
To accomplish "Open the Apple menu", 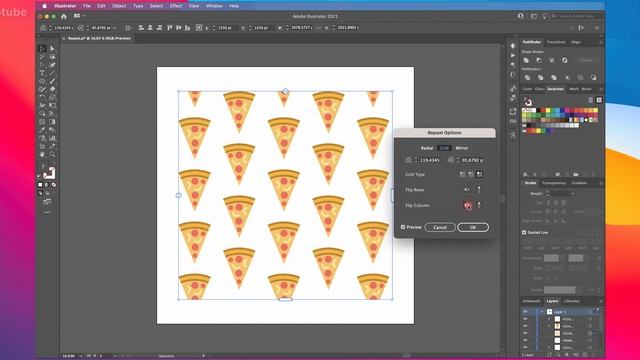I will pos(44,6).
